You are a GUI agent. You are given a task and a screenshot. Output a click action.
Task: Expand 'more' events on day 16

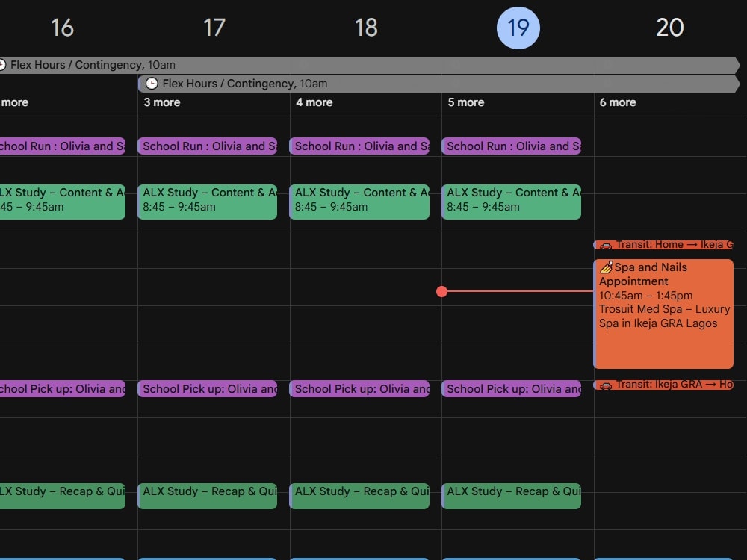point(14,102)
